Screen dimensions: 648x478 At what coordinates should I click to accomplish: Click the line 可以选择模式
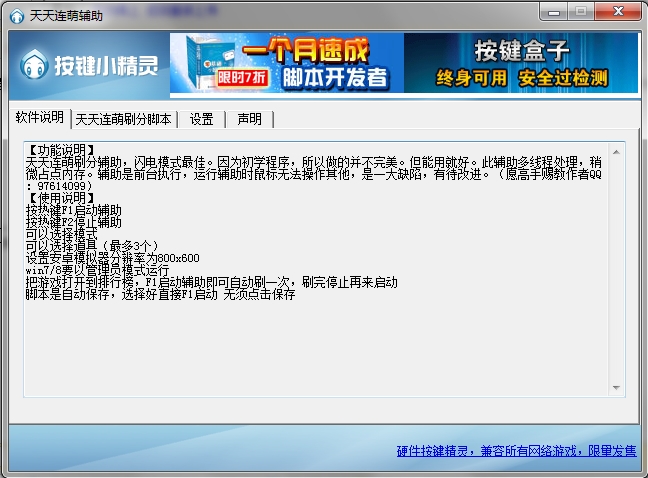[x=62, y=234]
